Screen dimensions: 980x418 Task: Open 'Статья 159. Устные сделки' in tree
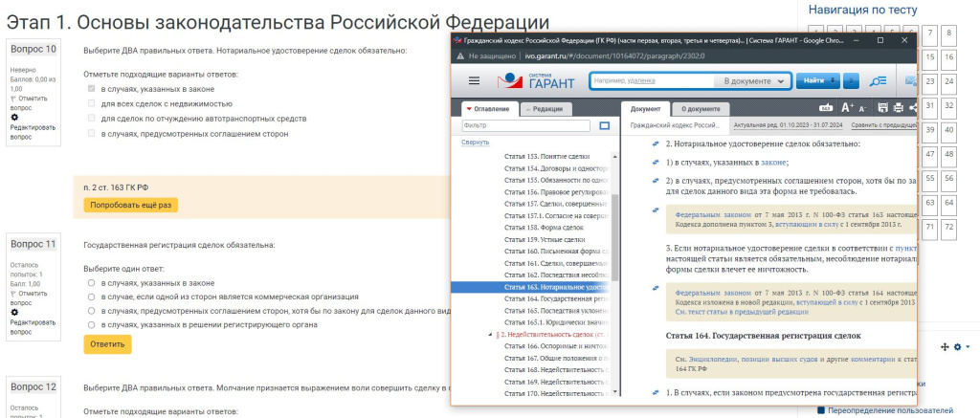(x=545, y=239)
